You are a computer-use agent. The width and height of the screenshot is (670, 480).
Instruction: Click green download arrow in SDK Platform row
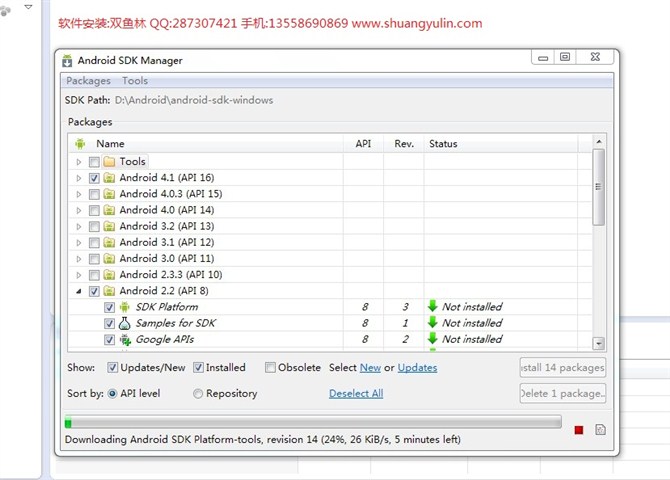(x=432, y=306)
